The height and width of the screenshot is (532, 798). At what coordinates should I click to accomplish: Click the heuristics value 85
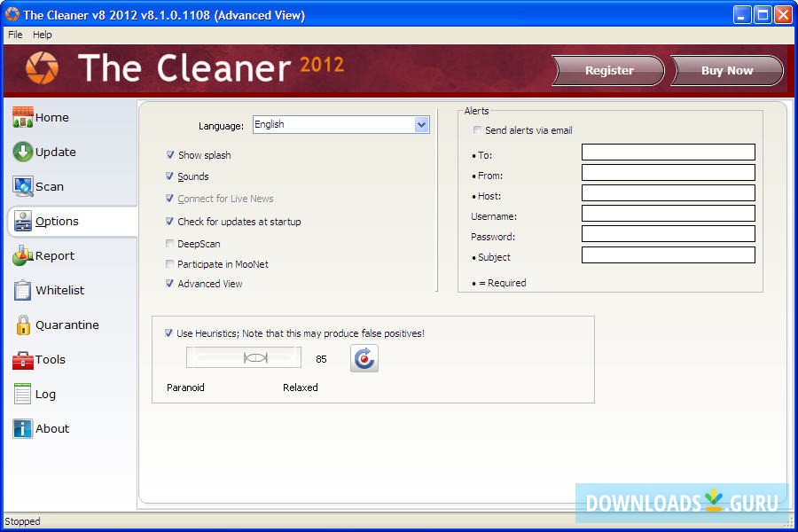[321, 359]
